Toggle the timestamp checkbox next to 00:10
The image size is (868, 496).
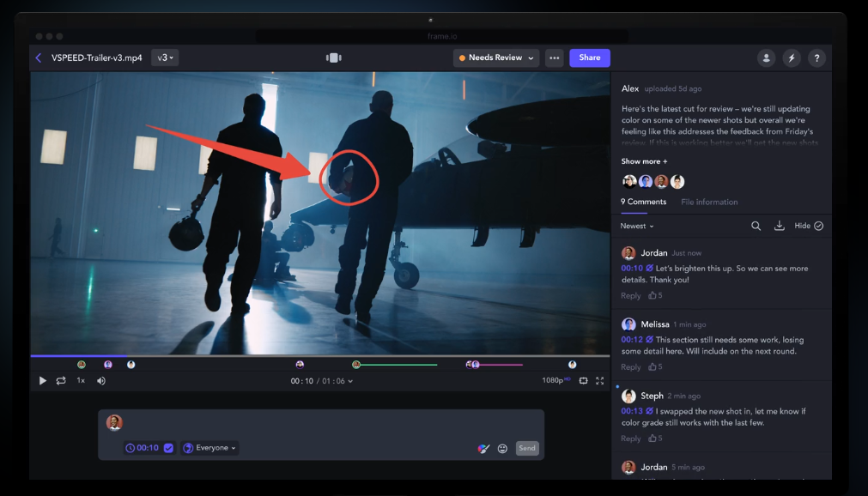(x=169, y=448)
